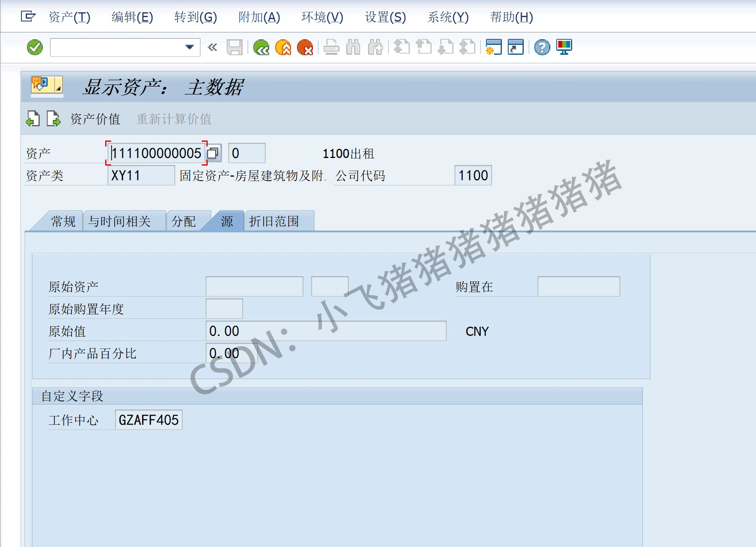
Task: Click the 资产价值 button
Action: pos(95,119)
